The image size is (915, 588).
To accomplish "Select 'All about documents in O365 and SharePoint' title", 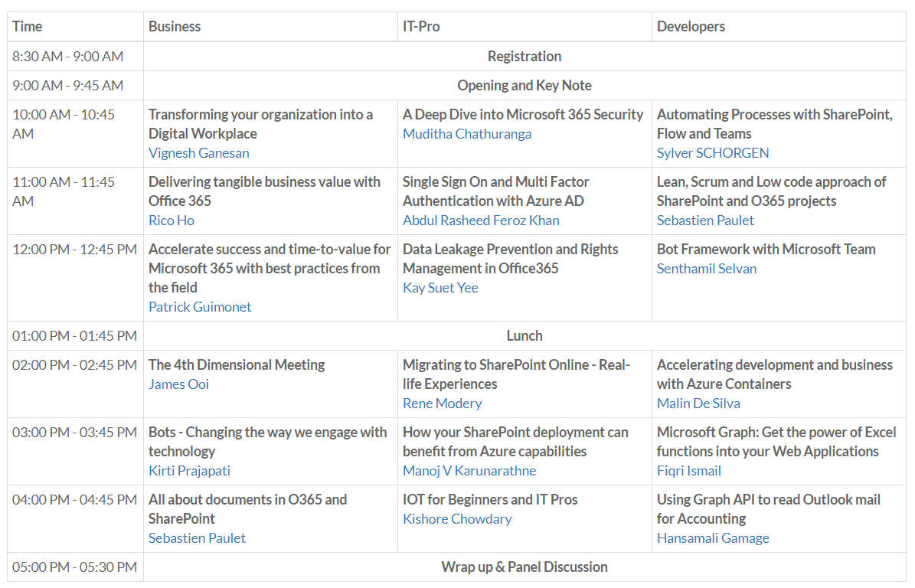I will (x=247, y=509).
